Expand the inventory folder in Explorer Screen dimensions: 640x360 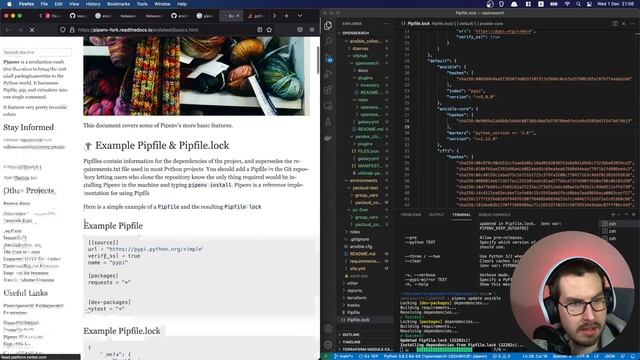point(370,85)
